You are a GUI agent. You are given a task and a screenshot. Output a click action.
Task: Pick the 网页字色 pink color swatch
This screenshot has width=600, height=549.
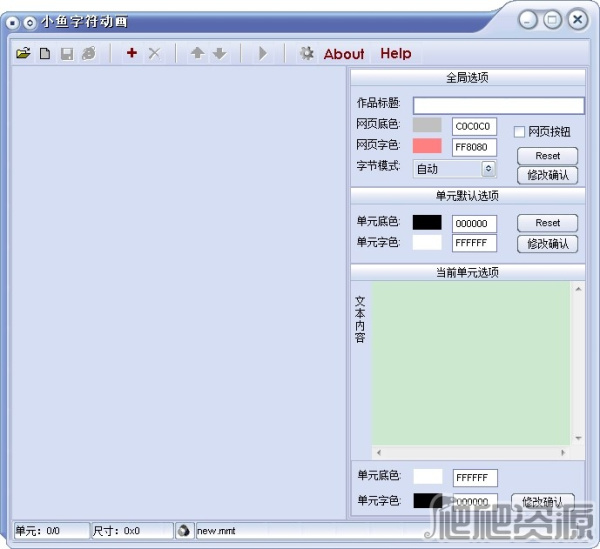click(x=427, y=146)
